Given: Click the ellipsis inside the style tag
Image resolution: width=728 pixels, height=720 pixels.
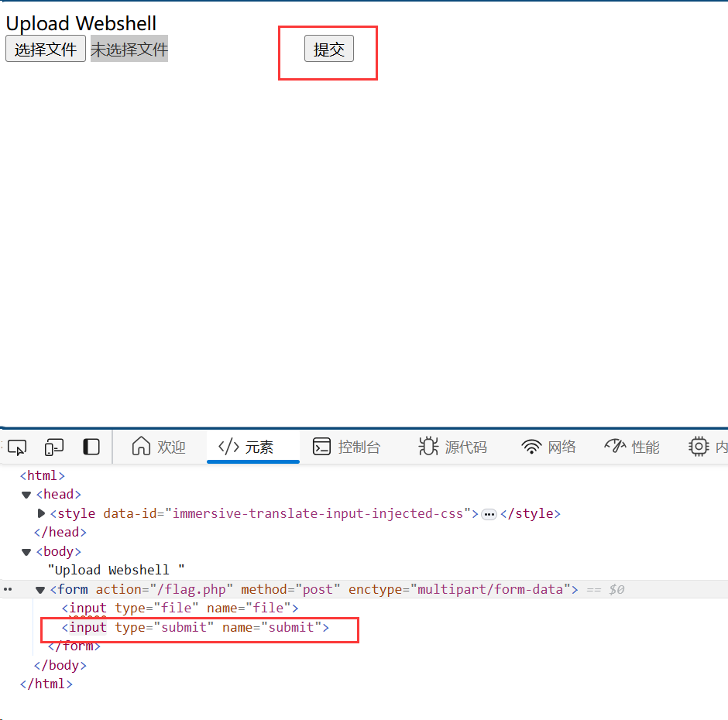Looking at the screenshot, I should 489,514.
